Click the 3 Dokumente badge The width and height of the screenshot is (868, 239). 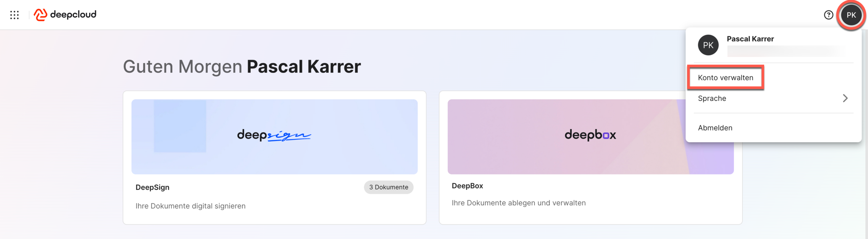tap(389, 187)
